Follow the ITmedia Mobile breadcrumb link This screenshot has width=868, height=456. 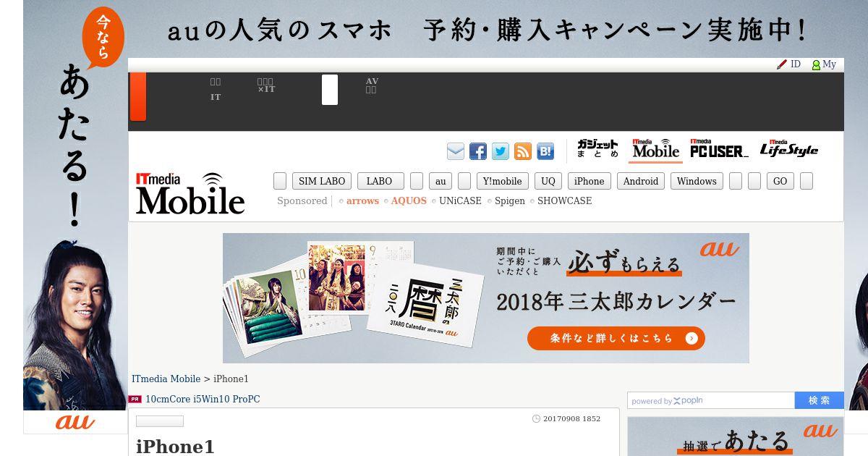pos(166,379)
